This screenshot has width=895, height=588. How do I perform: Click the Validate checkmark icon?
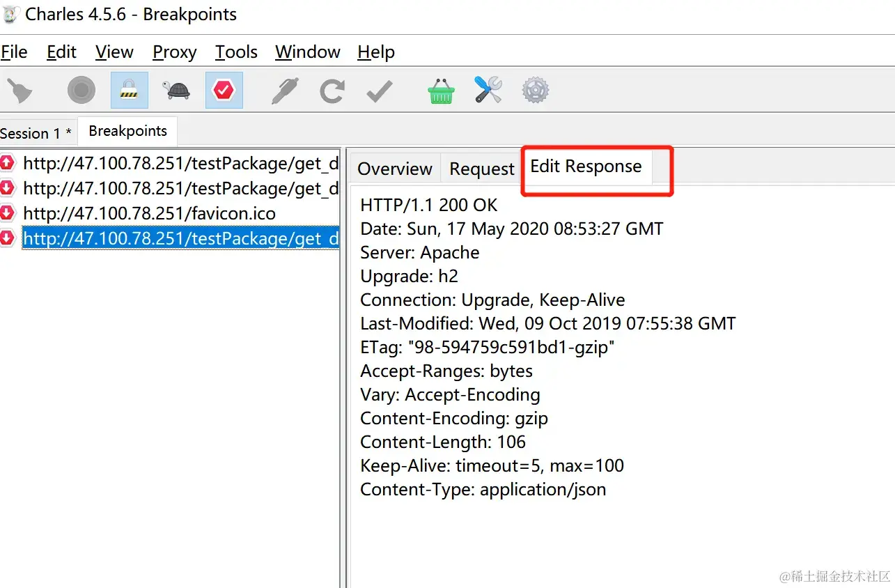click(x=380, y=91)
